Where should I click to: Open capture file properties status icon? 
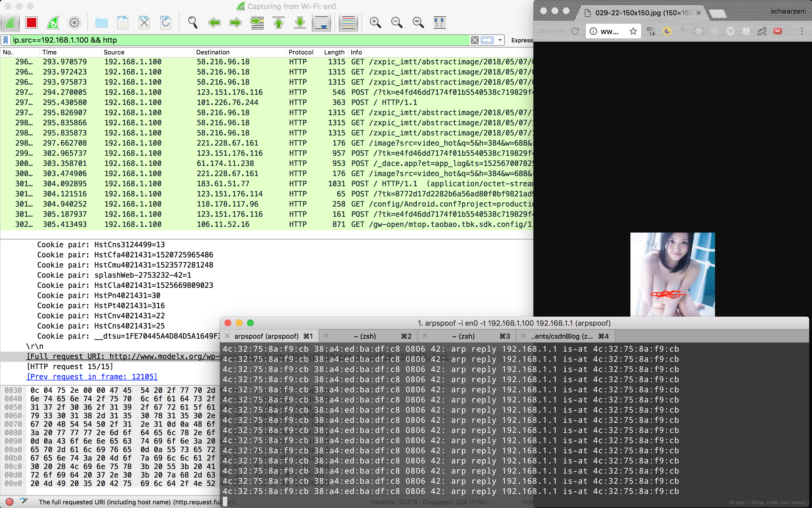[x=23, y=502]
